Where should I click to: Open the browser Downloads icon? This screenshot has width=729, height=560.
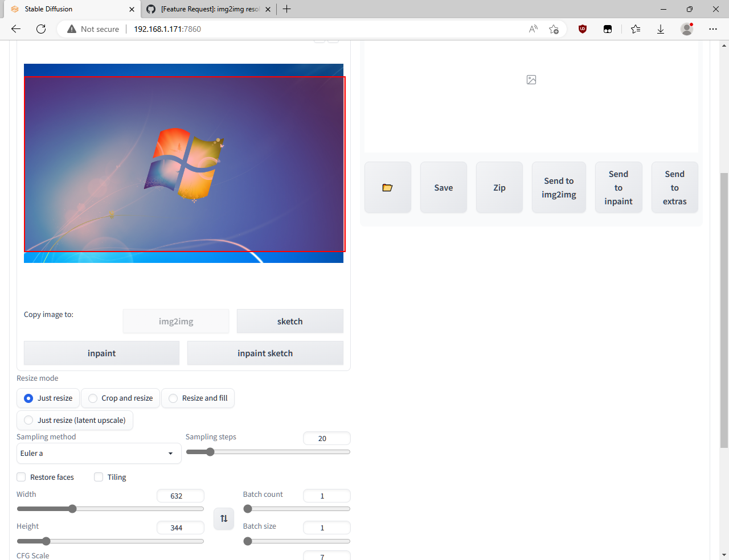pyautogui.click(x=660, y=28)
